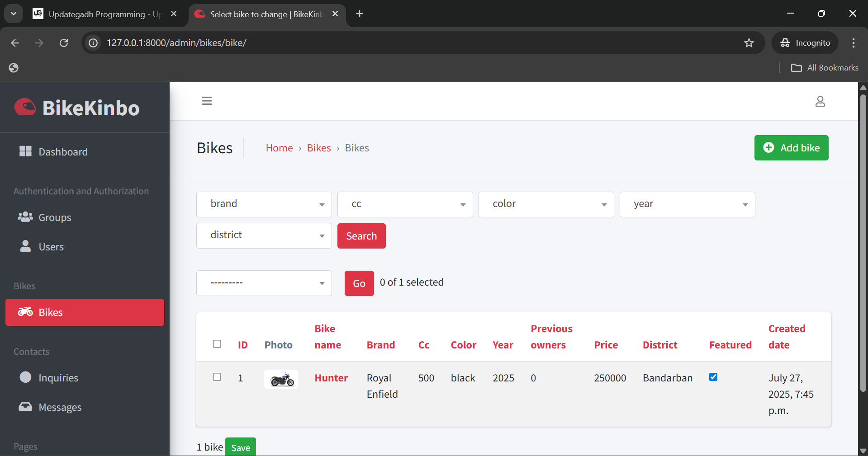Screen dimensions: 868x456
Task: Open the user profile icon in header
Action: click(x=820, y=101)
